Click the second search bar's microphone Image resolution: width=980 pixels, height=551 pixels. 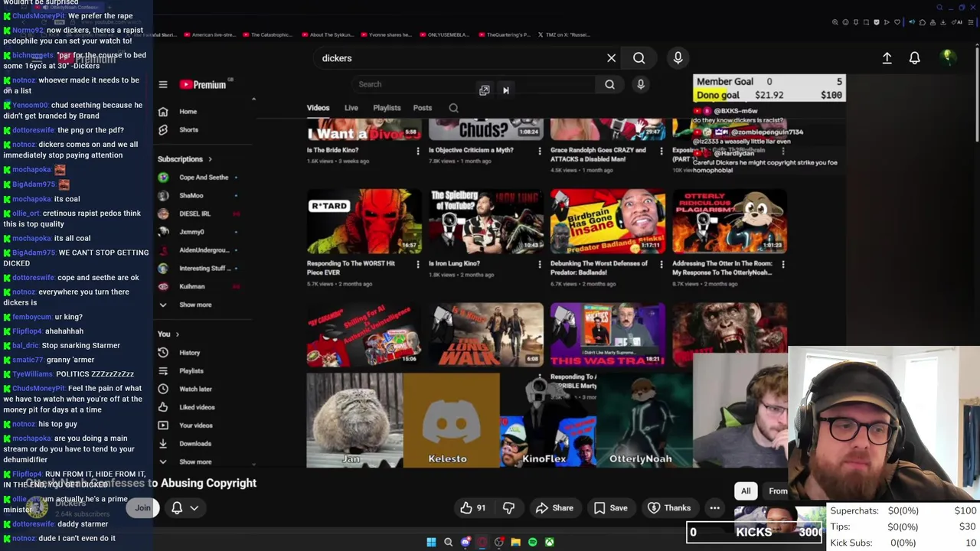[641, 84]
